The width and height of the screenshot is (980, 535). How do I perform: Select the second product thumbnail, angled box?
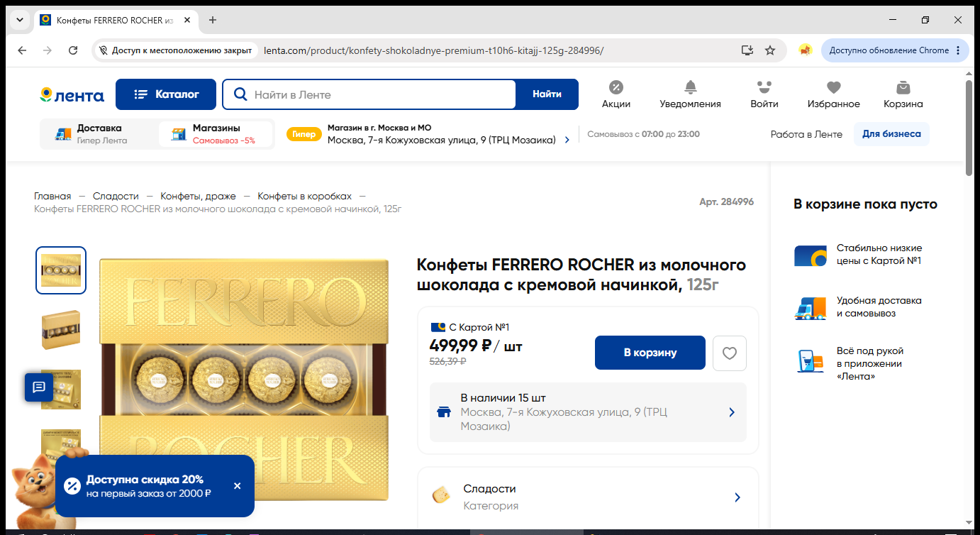point(61,330)
